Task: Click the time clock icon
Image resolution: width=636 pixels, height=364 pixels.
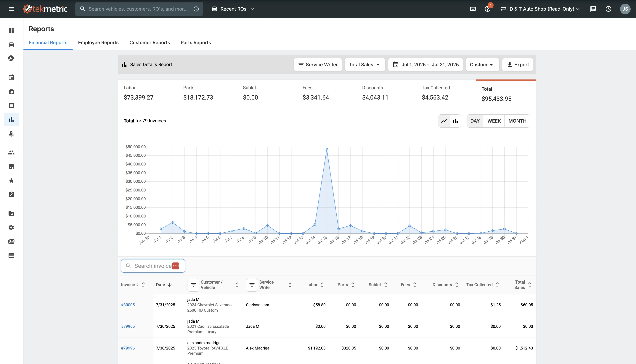Action: 608,9
